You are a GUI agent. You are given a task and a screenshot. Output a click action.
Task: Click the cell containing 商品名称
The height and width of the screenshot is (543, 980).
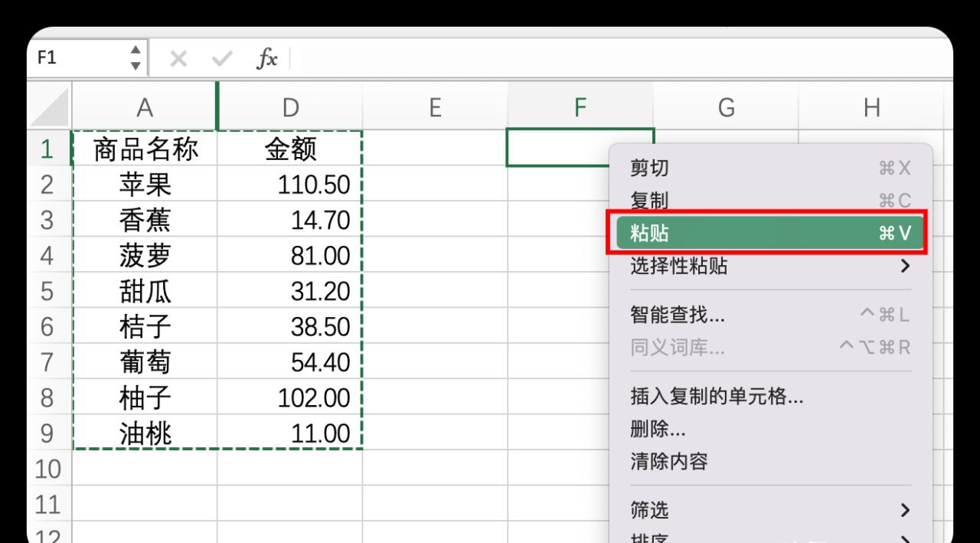pyautogui.click(x=145, y=149)
